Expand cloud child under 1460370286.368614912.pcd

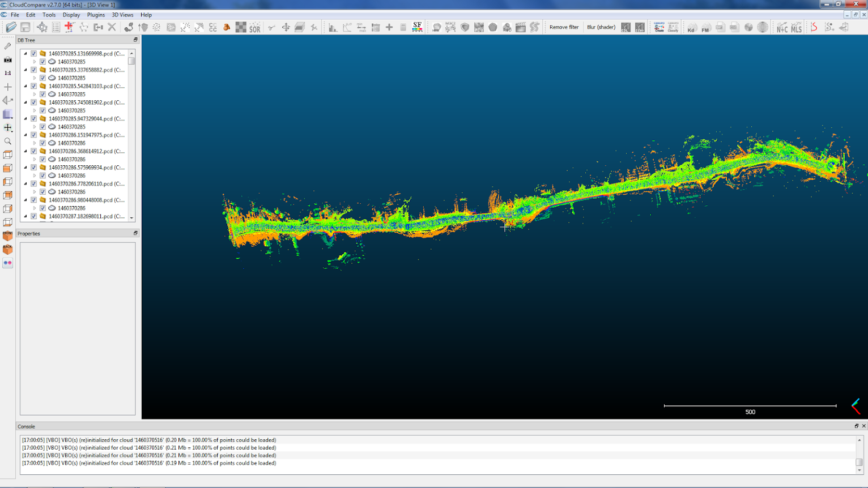click(35, 160)
